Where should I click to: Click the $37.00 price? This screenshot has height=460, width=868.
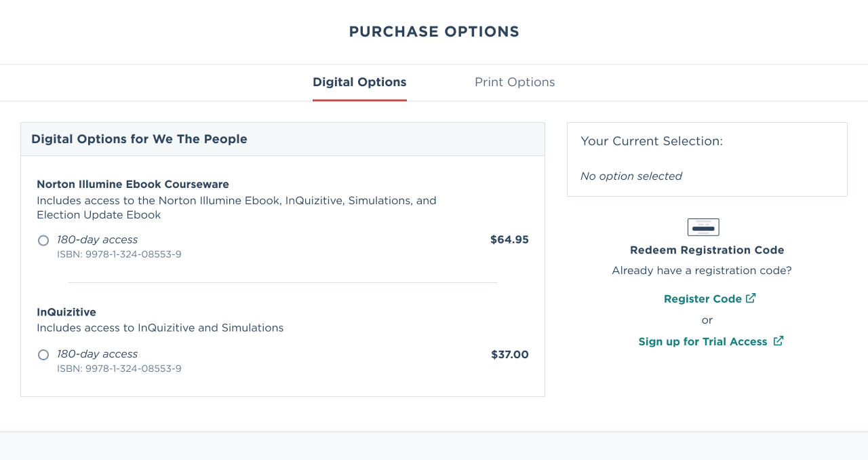click(510, 354)
